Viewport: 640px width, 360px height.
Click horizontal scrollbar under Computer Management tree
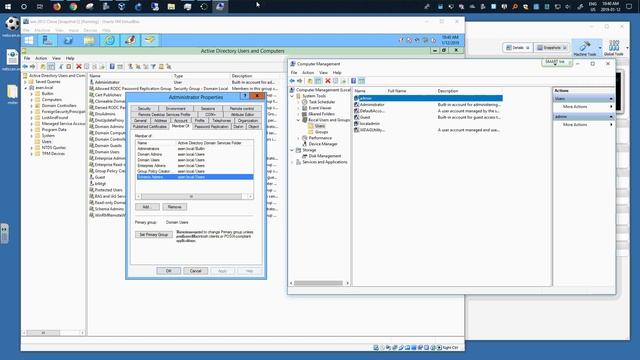tap(319, 283)
